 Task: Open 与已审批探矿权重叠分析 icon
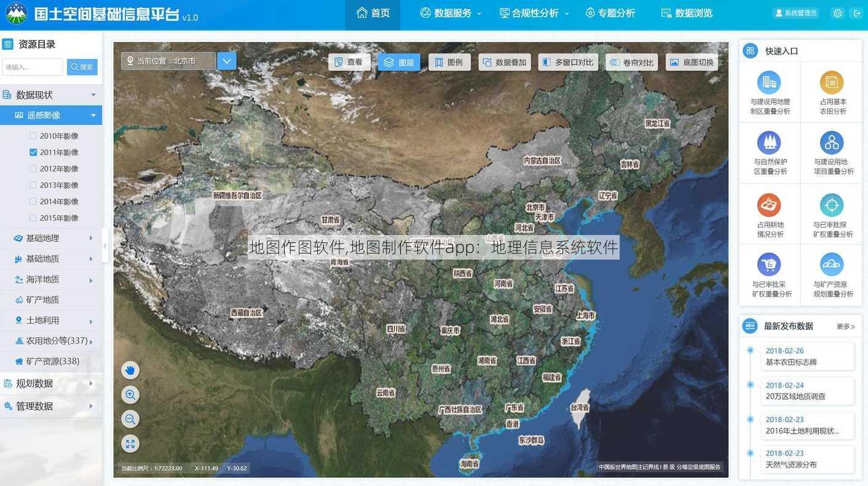click(x=831, y=205)
